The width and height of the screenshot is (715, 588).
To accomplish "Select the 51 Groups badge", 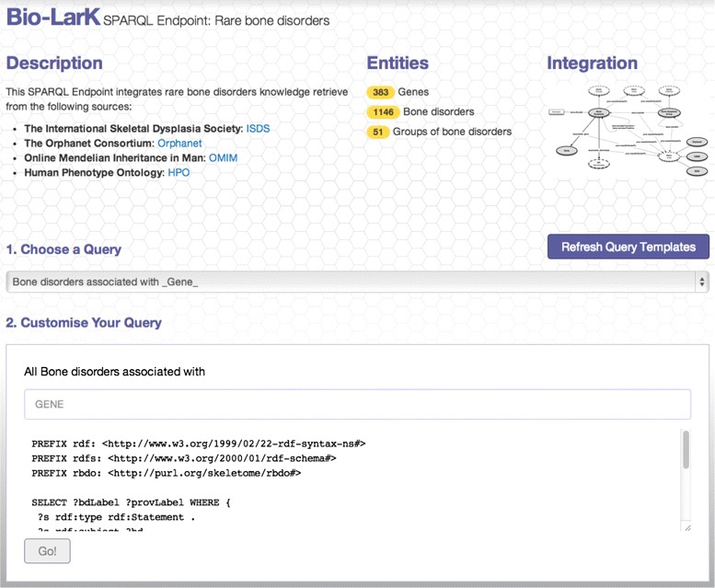I will coord(376,132).
